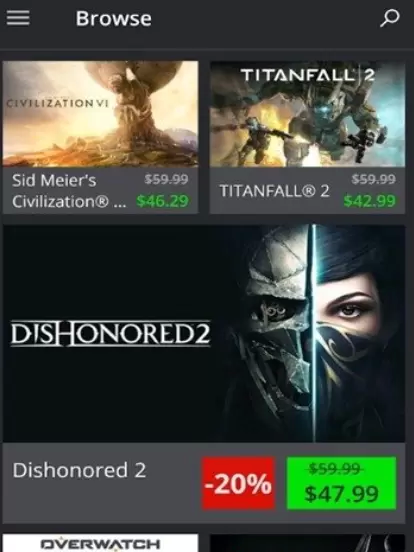Open the hamburger menu
The height and width of the screenshot is (552, 414).
(x=18, y=18)
